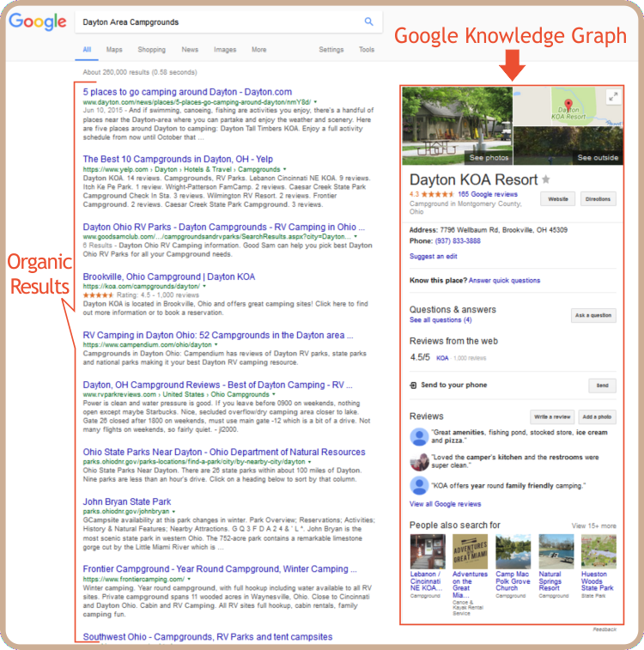Open the Tools search filter options
This screenshot has height=650, width=644.
pos(367,50)
